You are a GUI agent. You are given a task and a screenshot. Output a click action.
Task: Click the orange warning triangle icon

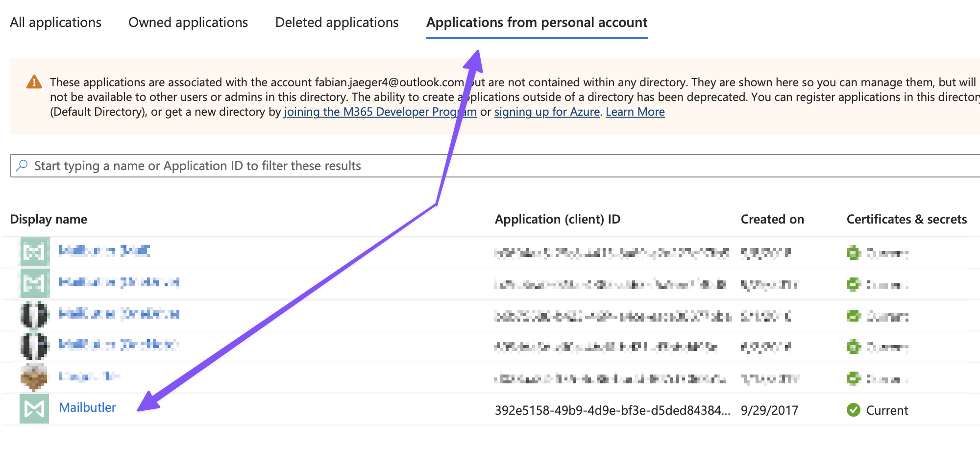pos(34,81)
